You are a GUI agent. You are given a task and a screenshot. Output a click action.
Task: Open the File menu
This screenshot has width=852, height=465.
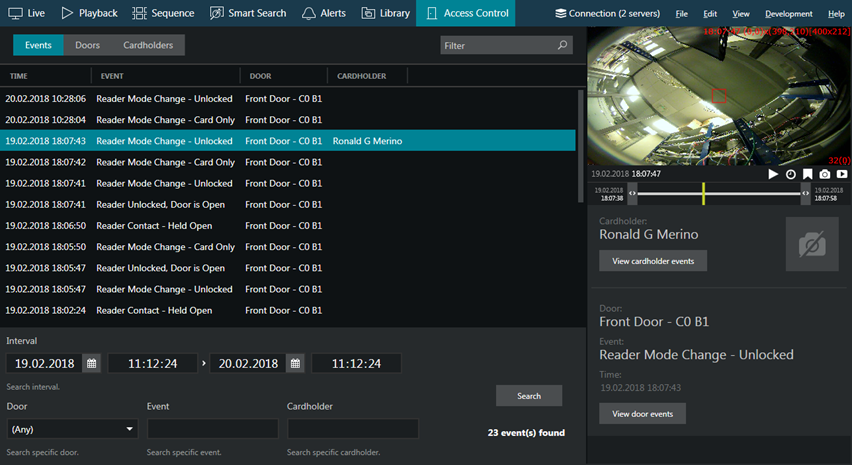click(681, 14)
